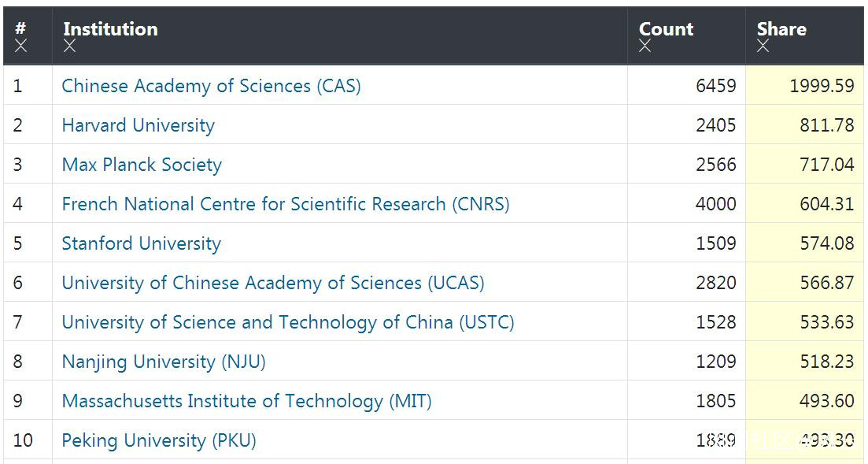
Task: Open Chinese Academy of Sciences (CAS) link
Action: [x=211, y=86]
